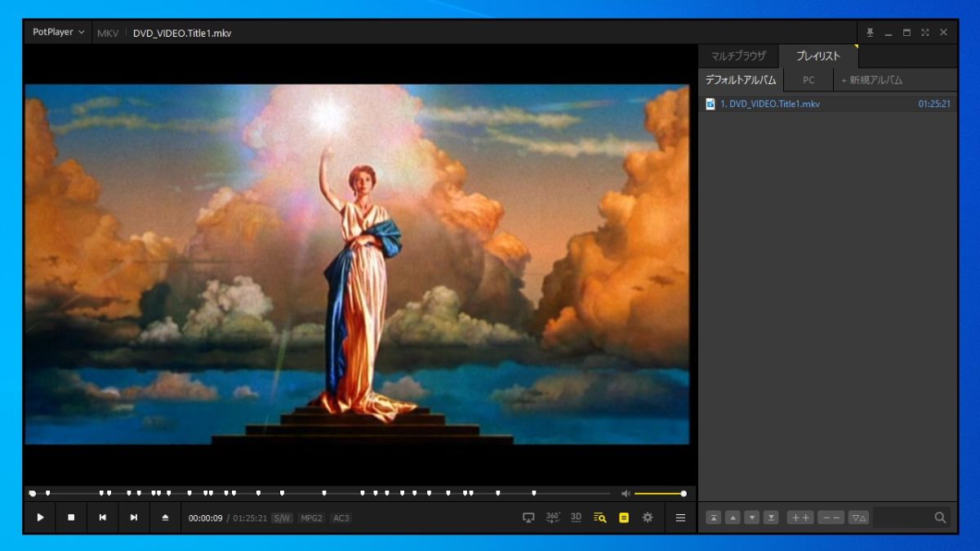Click the file icon beside DVD_VIDEO.Title1.mkv in playlist
This screenshot has width=980, height=551.
pyautogui.click(x=710, y=104)
